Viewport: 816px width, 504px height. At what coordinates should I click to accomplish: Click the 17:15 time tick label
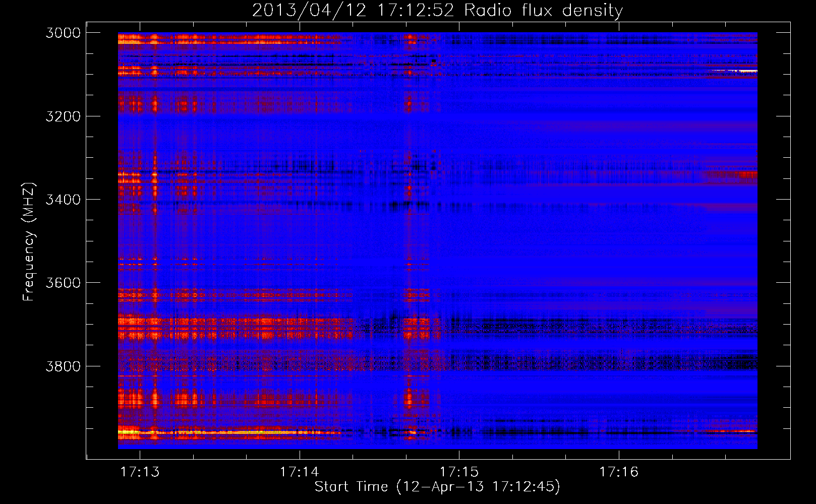(459, 472)
